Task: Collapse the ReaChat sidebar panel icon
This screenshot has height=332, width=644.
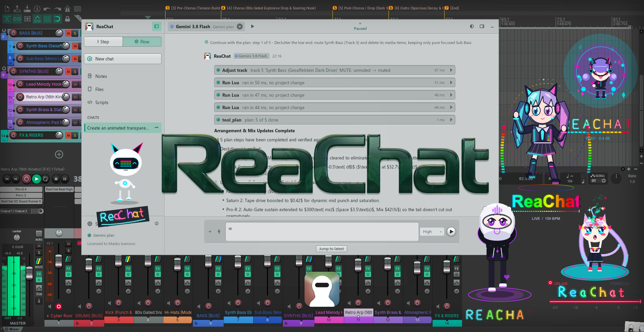Action: pyautogui.click(x=156, y=27)
